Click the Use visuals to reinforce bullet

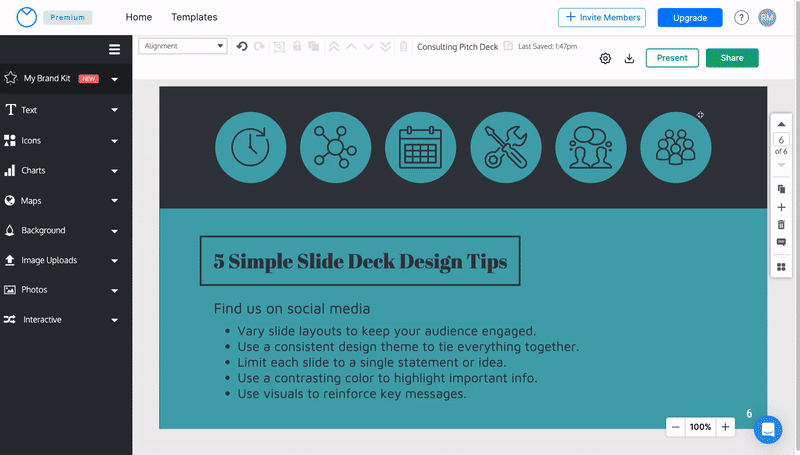(x=352, y=394)
